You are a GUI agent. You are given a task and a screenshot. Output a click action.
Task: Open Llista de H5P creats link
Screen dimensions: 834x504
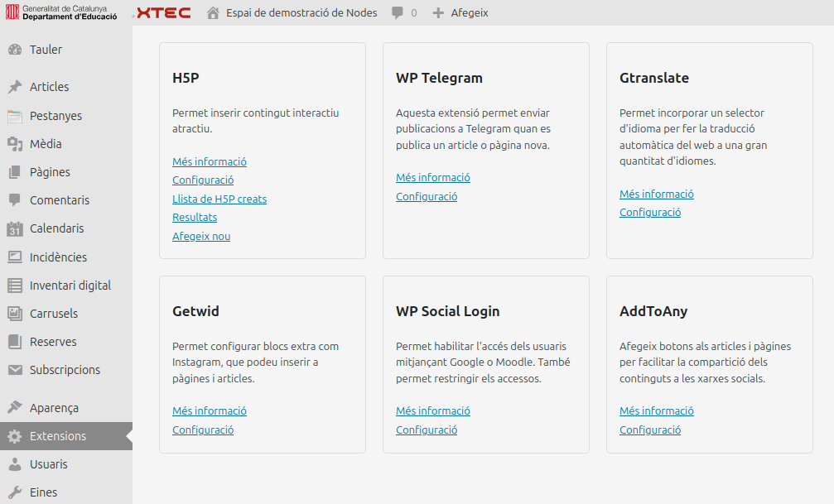coord(219,199)
